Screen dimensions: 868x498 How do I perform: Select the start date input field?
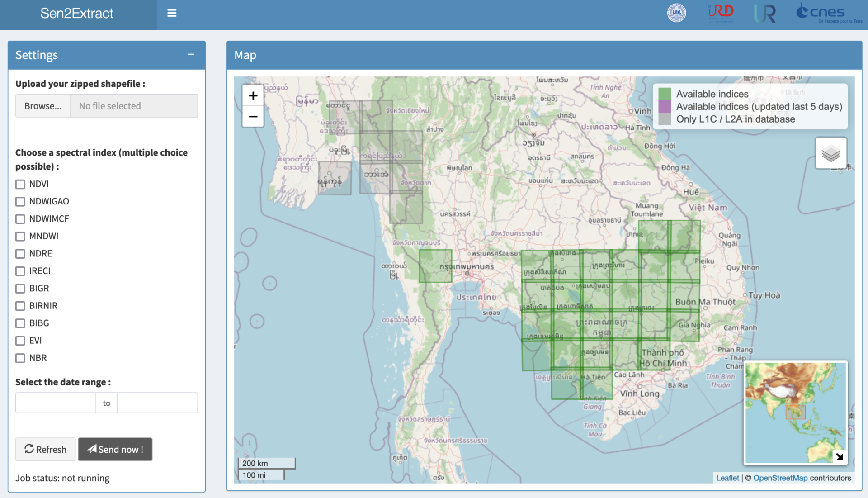click(56, 403)
